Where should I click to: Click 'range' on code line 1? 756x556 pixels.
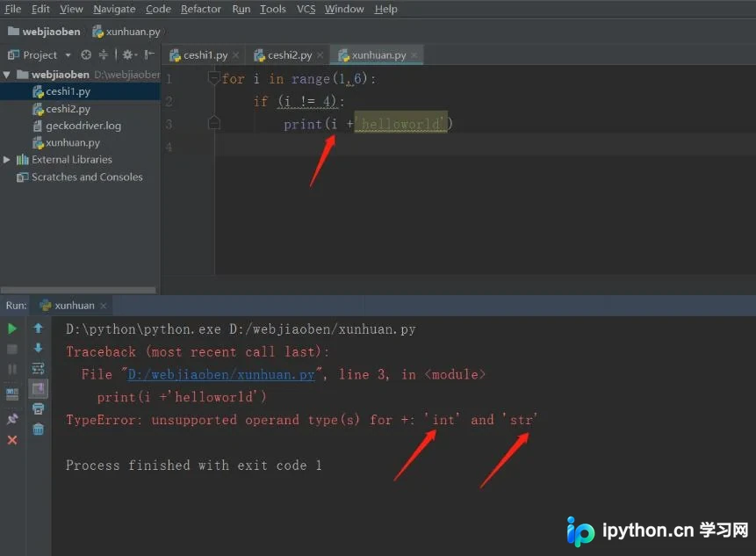311,78
